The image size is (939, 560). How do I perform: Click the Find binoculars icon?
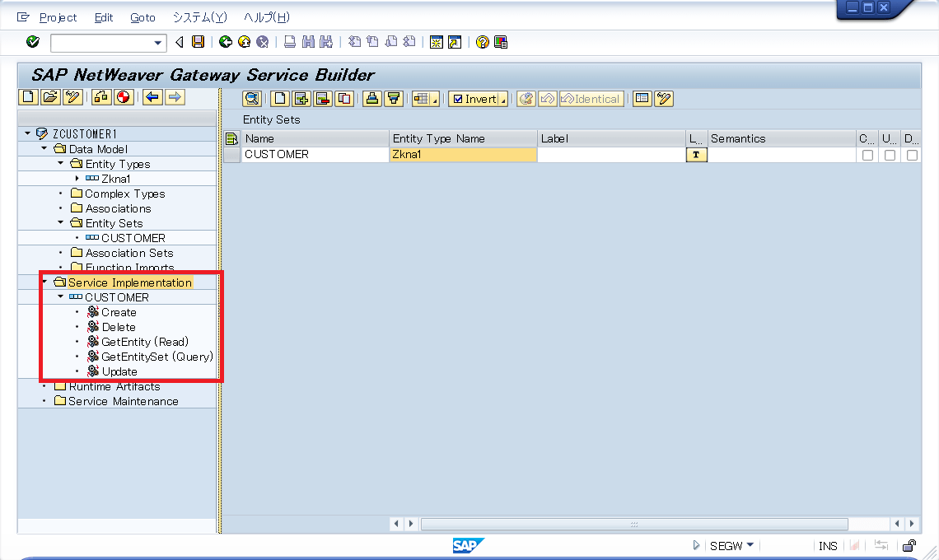308,42
